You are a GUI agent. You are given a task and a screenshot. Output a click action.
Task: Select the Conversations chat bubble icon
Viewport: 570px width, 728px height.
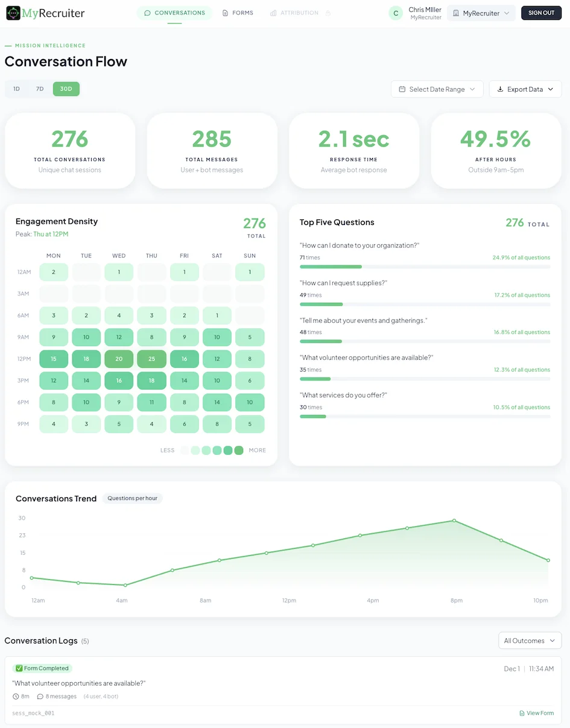coord(147,13)
